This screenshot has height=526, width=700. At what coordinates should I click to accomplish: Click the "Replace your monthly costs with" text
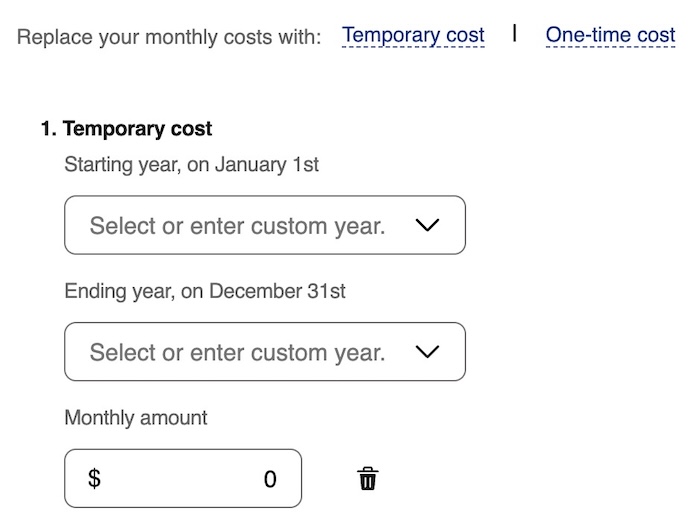coord(169,37)
